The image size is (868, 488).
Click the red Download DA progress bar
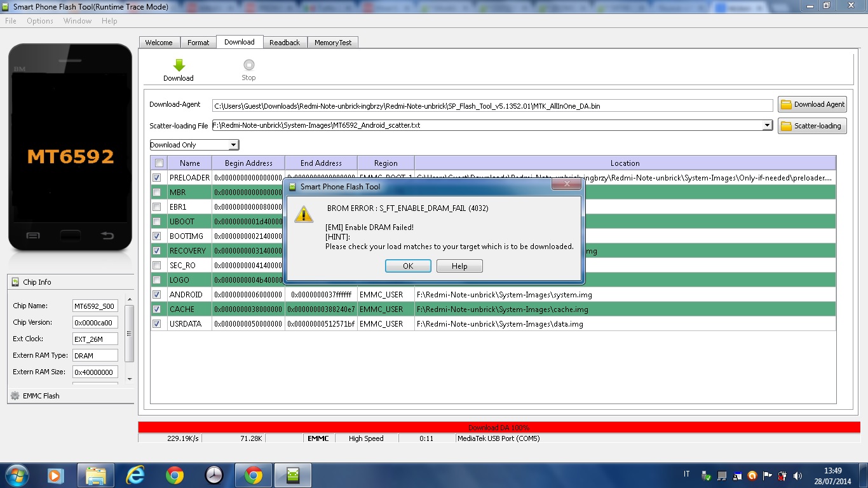499,428
